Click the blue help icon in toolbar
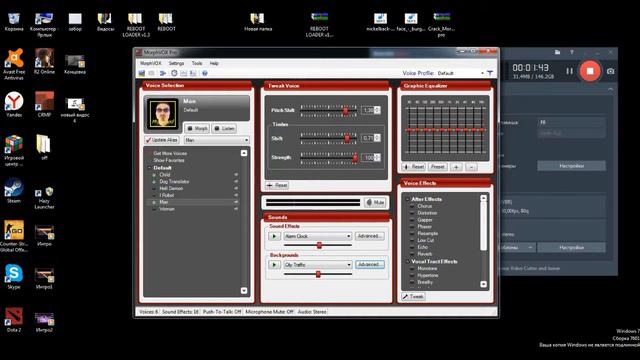640x360 pixels. point(204,73)
